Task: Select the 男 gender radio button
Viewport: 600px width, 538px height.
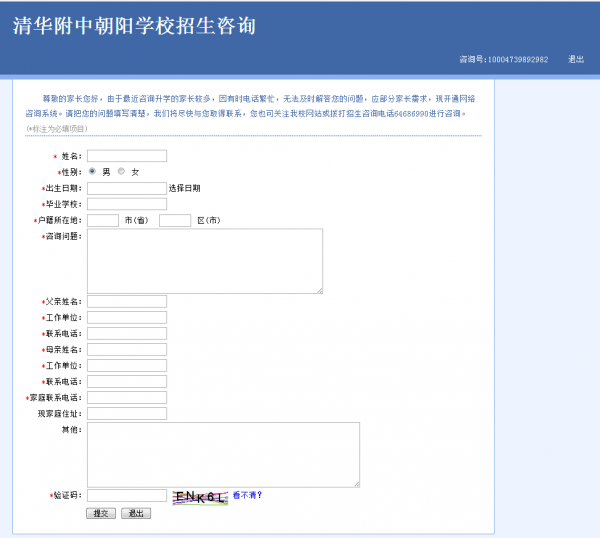Action: pyautogui.click(x=93, y=171)
